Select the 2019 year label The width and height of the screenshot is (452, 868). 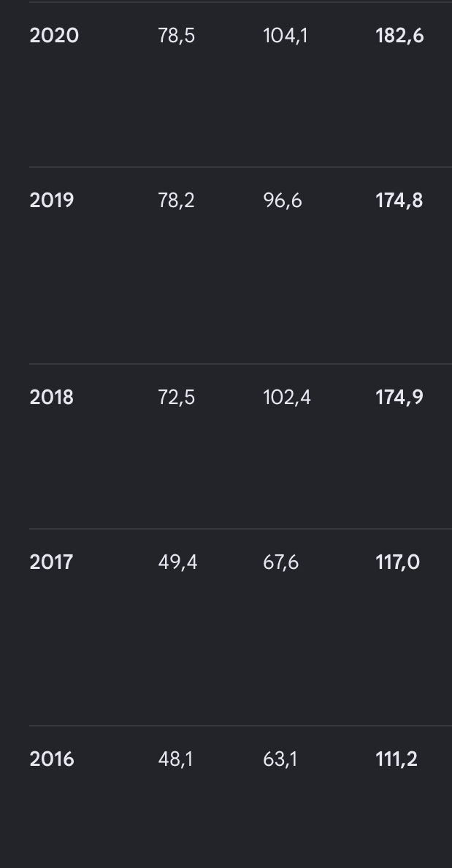point(52,201)
